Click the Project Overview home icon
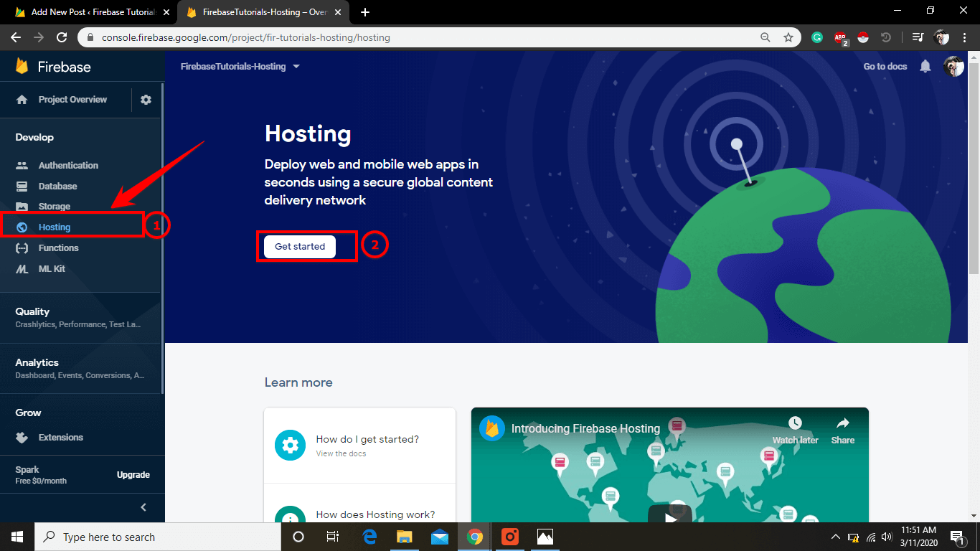 pos(22,100)
